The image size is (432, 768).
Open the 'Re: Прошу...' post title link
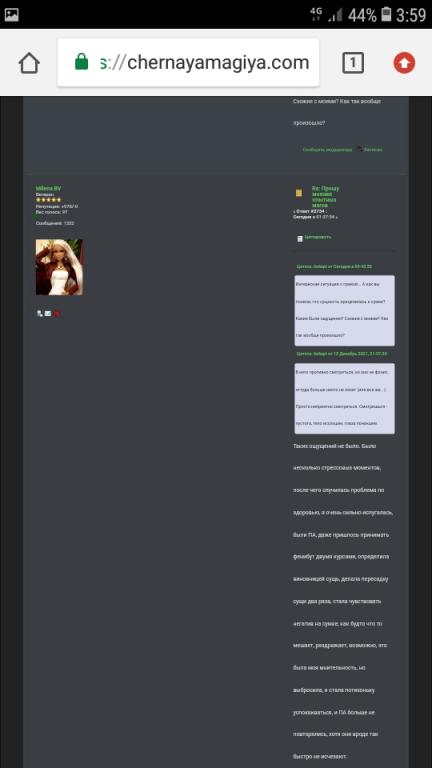326,197
